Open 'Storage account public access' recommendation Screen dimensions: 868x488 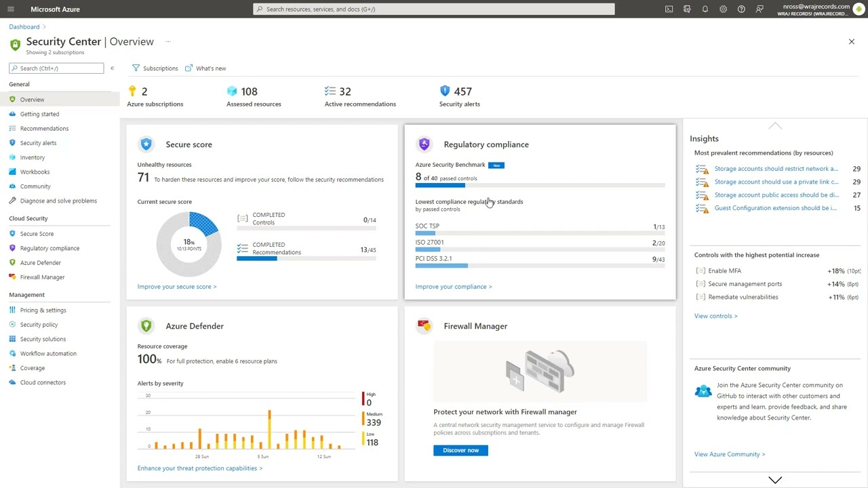point(776,195)
